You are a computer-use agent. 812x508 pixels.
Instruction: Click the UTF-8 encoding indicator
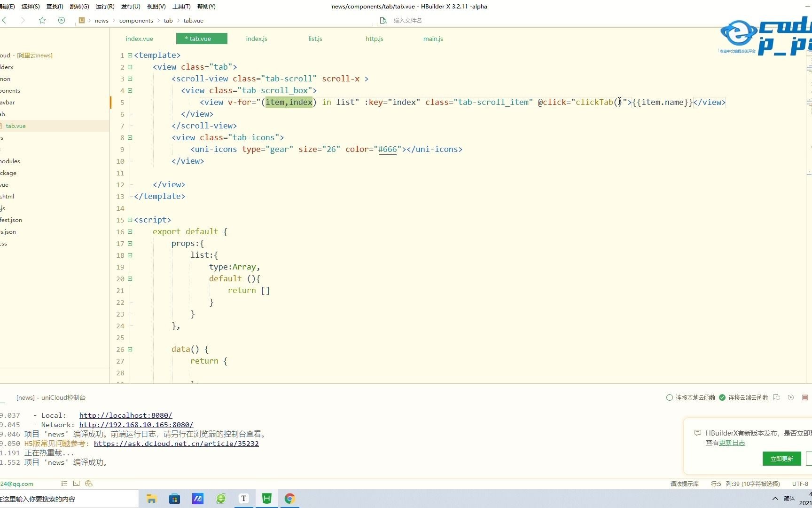(800, 484)
